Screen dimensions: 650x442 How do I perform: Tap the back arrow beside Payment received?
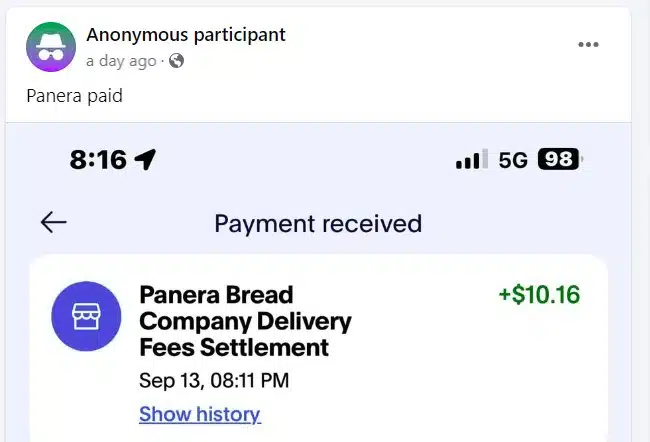click(54, 223)
